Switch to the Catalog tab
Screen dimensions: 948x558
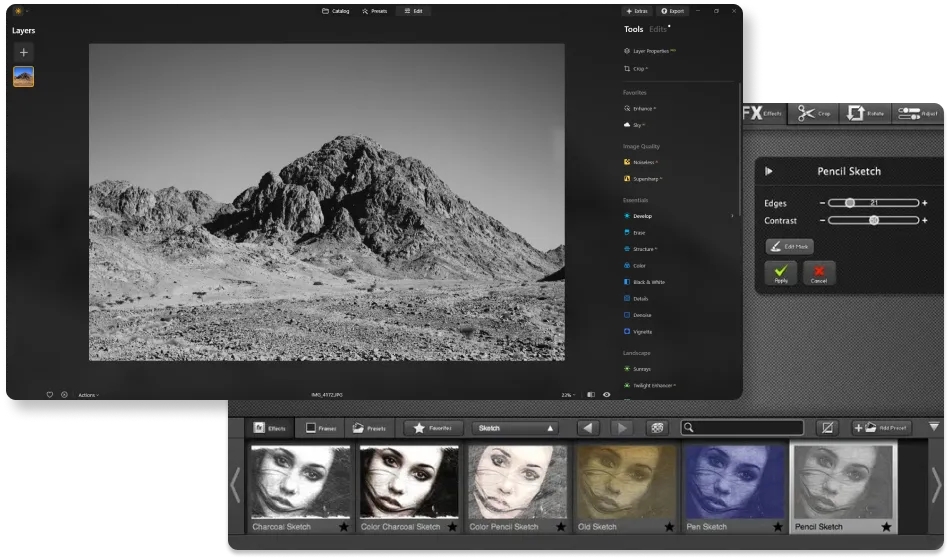[336, 11]
